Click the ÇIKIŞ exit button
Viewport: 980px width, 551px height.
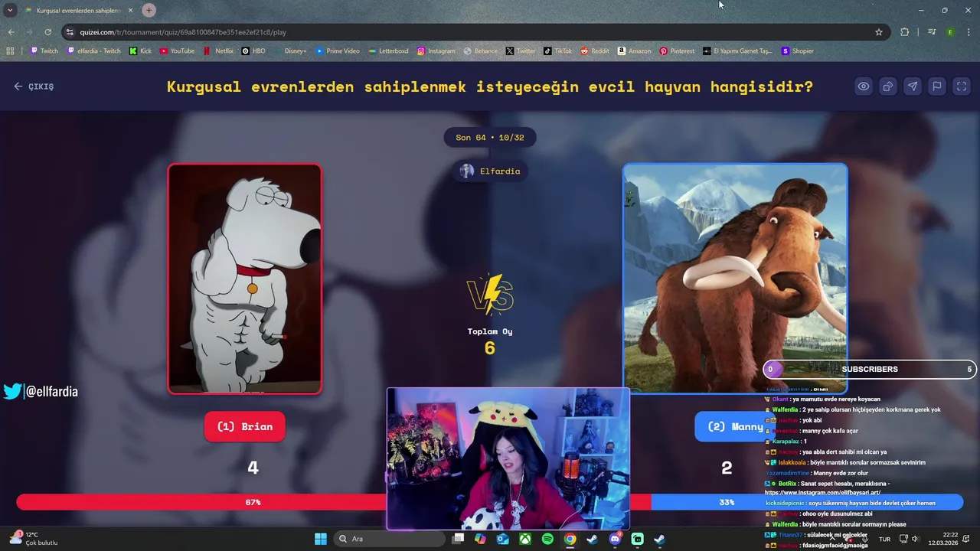click(x=34, y=86)
